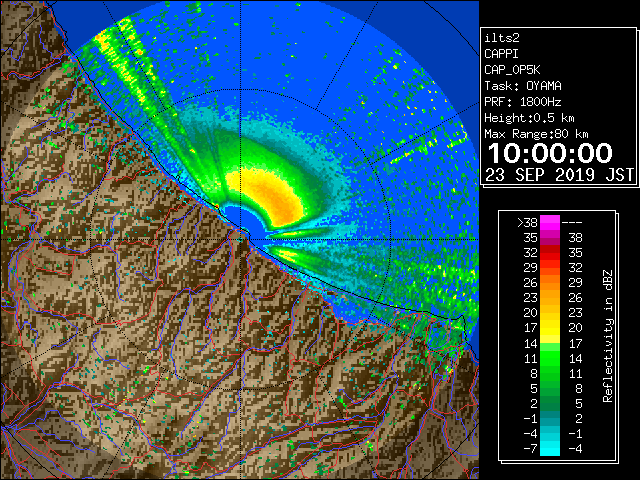Click the '-7' legend label
The image size is (640, 480).
point(530,449)
